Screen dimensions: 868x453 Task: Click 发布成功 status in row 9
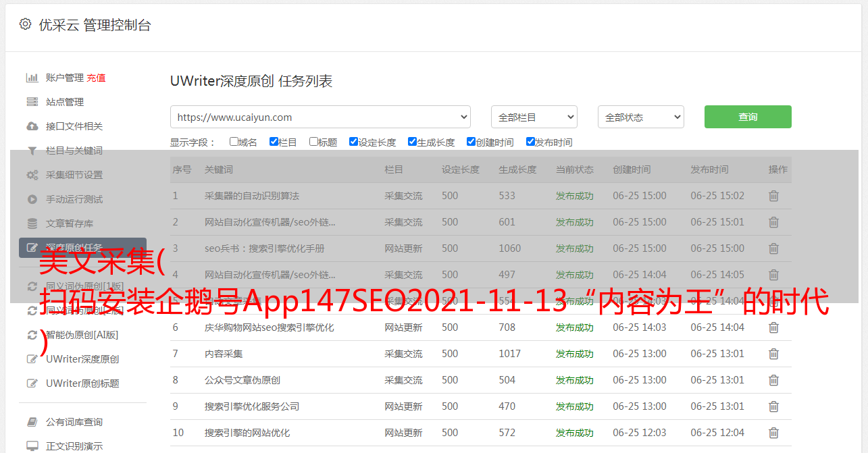coord(575,406)
